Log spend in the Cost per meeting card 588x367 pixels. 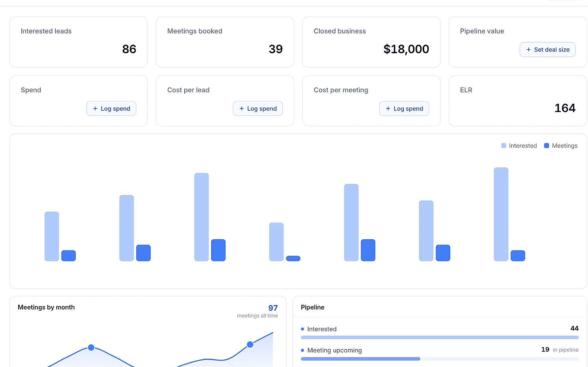[404, 108]
